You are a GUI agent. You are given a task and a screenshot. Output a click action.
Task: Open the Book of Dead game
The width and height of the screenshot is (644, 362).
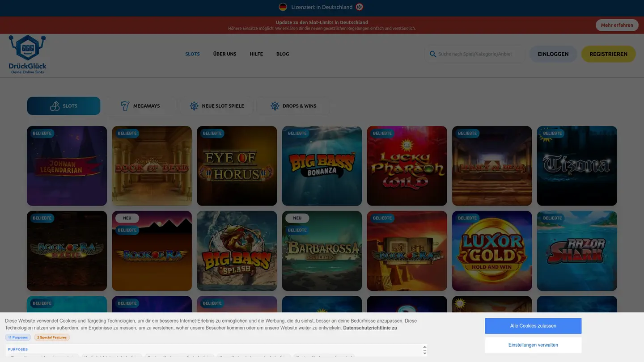coord(152,166)
